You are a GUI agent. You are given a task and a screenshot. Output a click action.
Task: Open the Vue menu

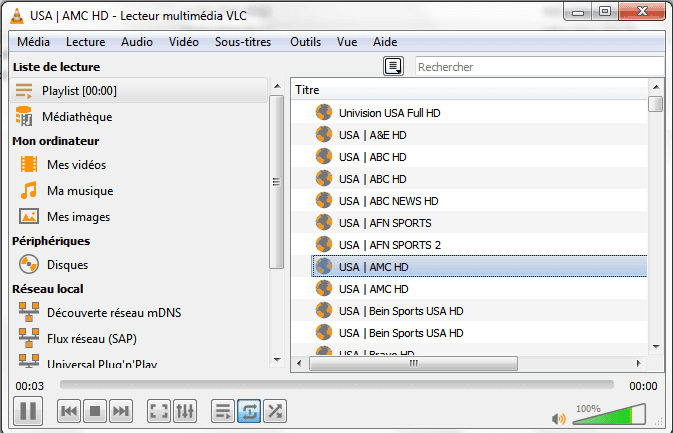pos(347,42)
